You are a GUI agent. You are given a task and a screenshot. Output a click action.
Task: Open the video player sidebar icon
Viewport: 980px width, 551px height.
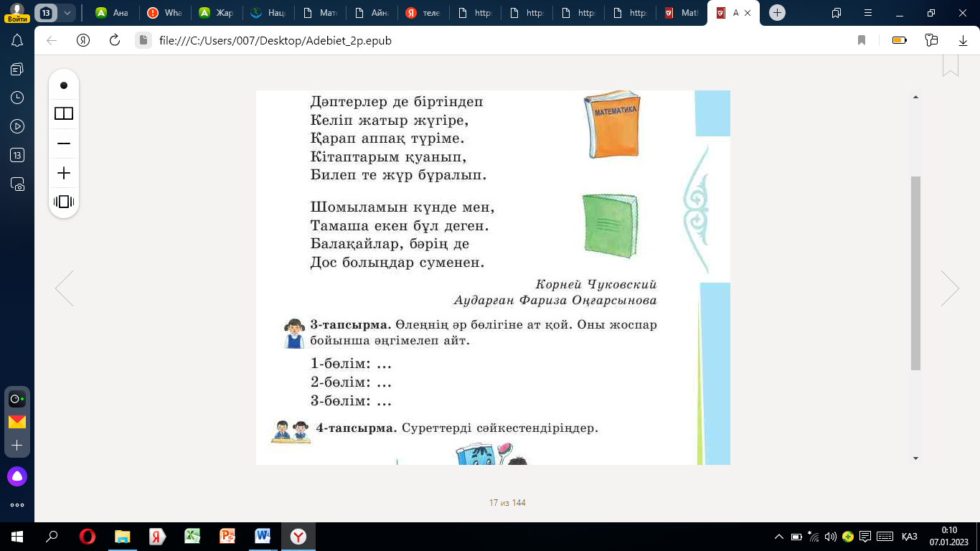pos(17,126)
